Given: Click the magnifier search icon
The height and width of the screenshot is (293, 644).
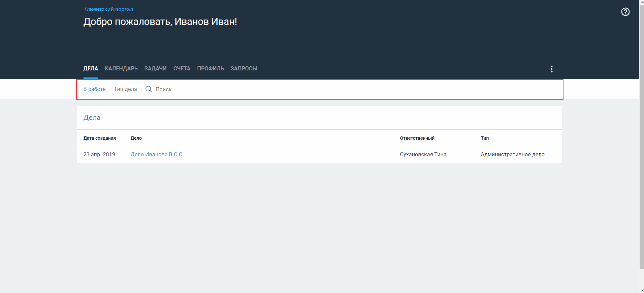Looking at the screenshot, I should (x=149, y=89).
